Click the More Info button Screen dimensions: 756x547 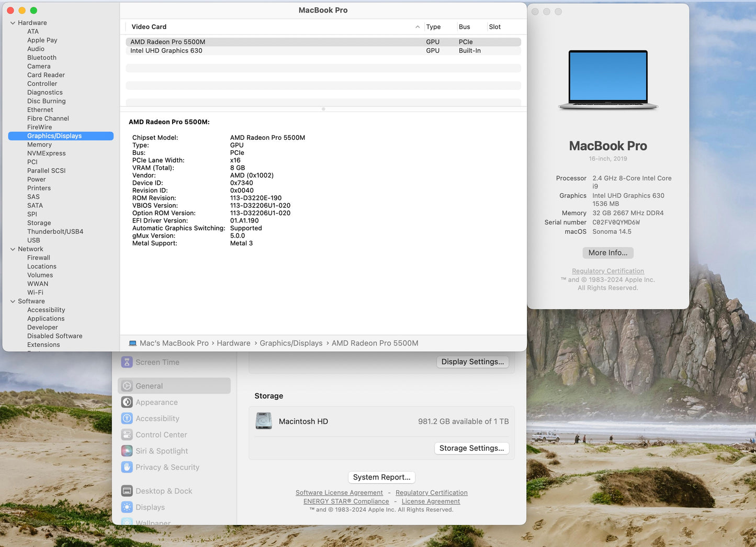(x=607, y=252)
